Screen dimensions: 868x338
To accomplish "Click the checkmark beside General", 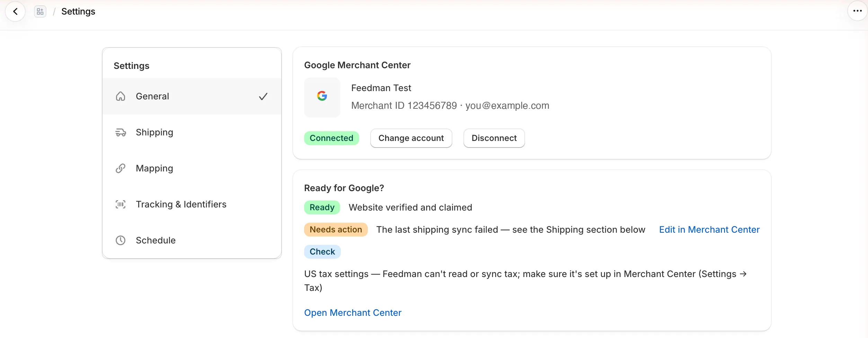I will click(263, 96).
